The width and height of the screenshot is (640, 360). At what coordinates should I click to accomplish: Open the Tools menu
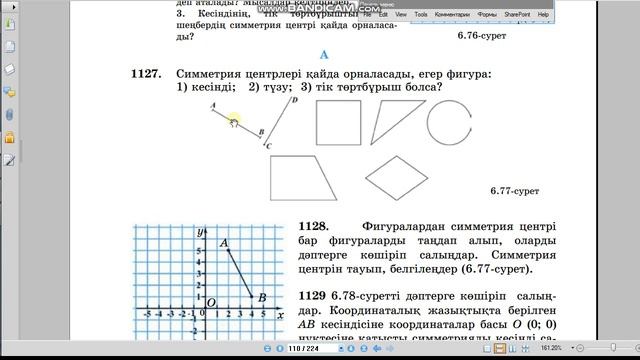pyautogui.click(x=421, y=14)
